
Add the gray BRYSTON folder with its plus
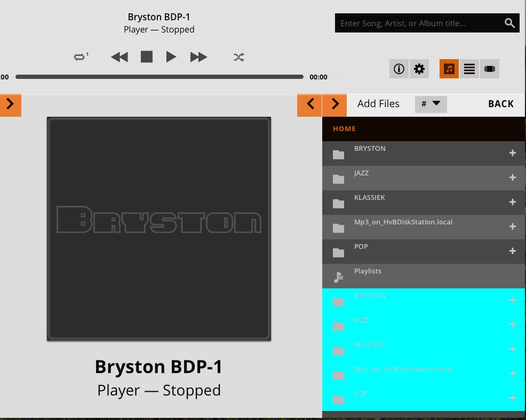pos(512,153)
